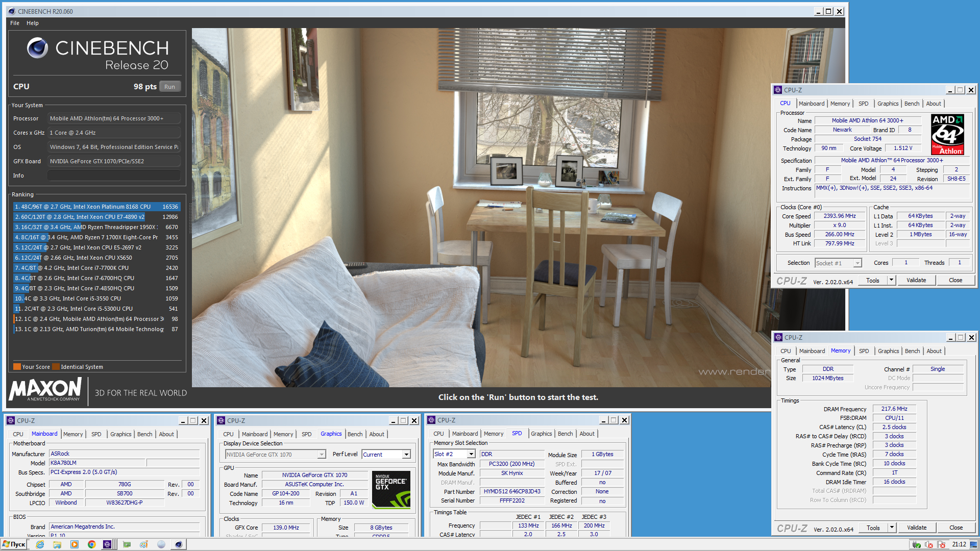Select ranking row Intel Core i7-7700K
Image resolution: width=980 pixels, height=551 pixels.
96,268
